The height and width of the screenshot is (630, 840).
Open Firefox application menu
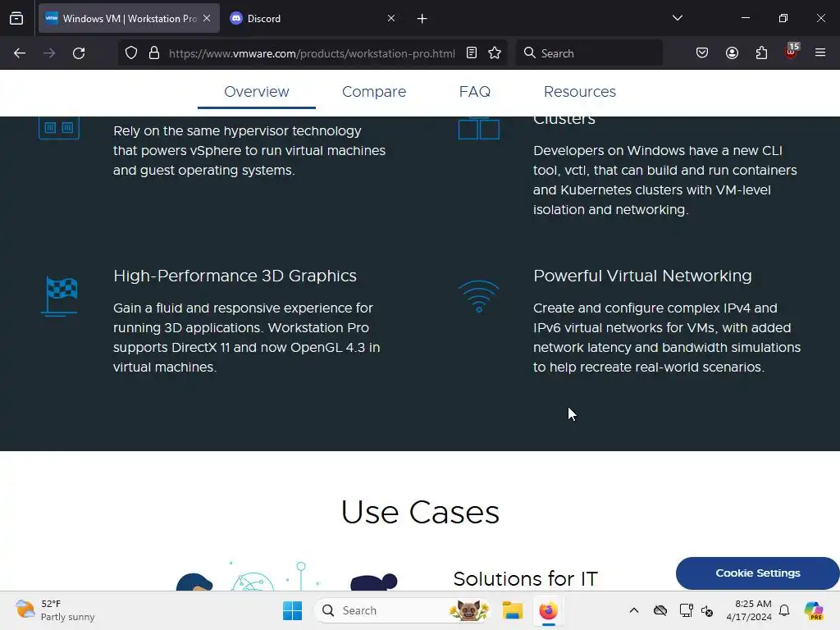pos(820,53)
